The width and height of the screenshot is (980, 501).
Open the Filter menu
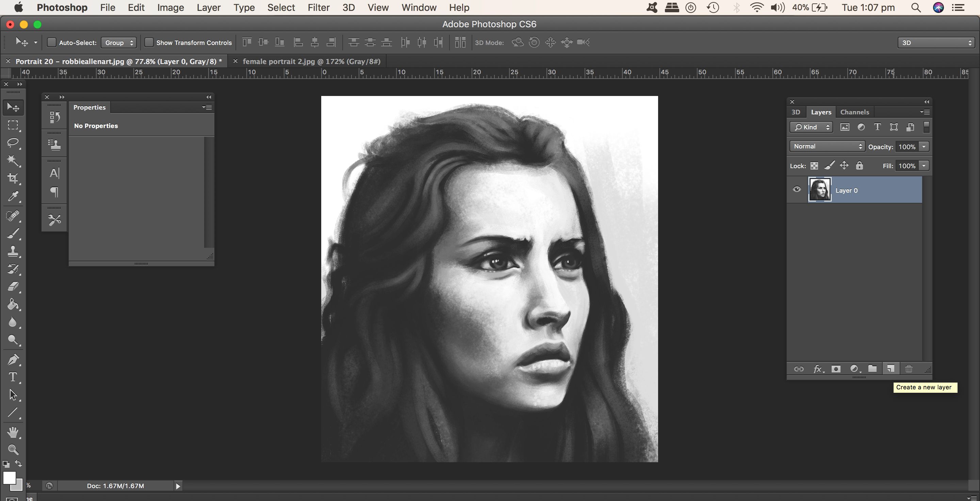click(318, 7)
